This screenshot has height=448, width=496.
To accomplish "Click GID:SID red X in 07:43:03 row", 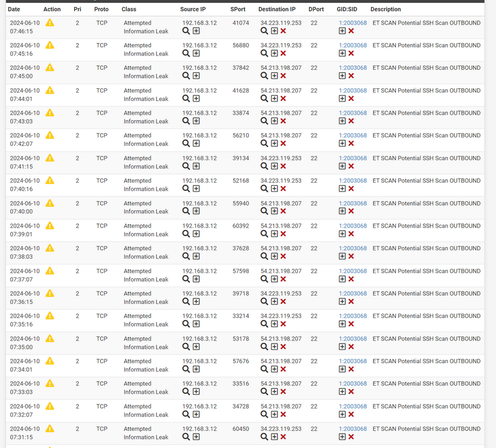I will click(x=351, y=121).
